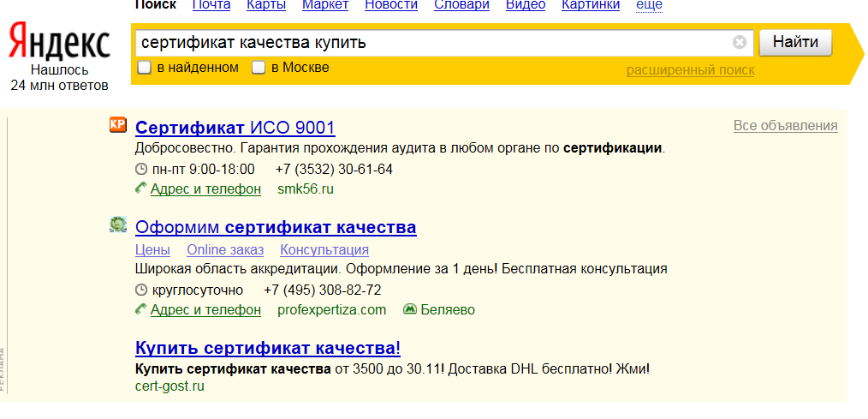The image size is (868, 419).
Task: Click the orange KP favicon beside Сертификат ИСО 9001
Action: 117,125
